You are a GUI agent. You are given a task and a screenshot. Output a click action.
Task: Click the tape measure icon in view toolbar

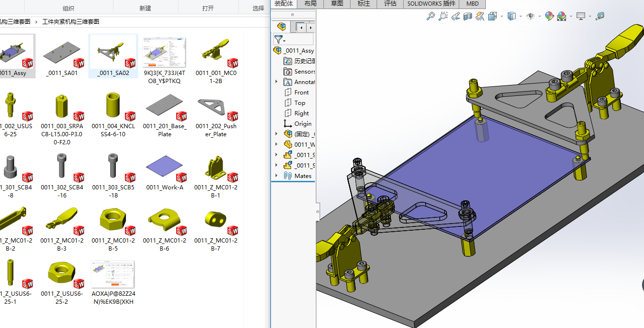click(x=600, y=16)
